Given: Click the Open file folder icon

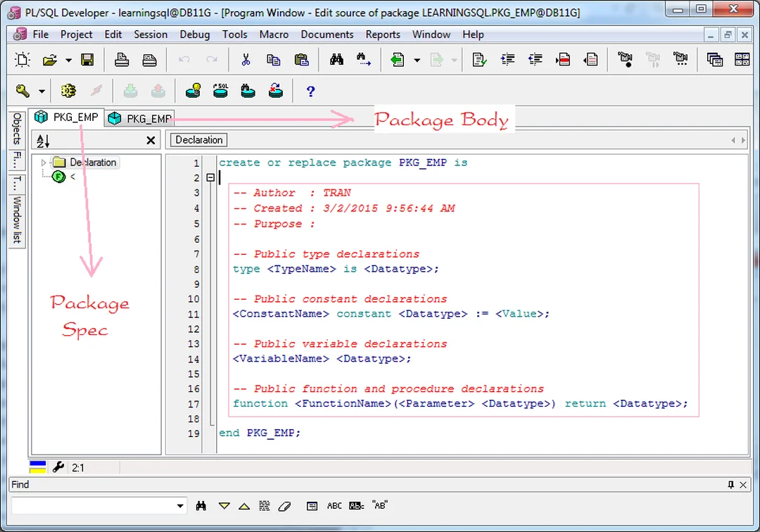Looking at the screenshot, I should (49, 60).
